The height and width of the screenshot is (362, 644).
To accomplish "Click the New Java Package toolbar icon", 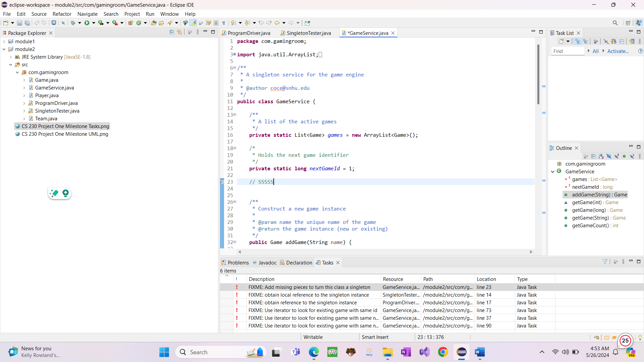I will click(130, 23).
